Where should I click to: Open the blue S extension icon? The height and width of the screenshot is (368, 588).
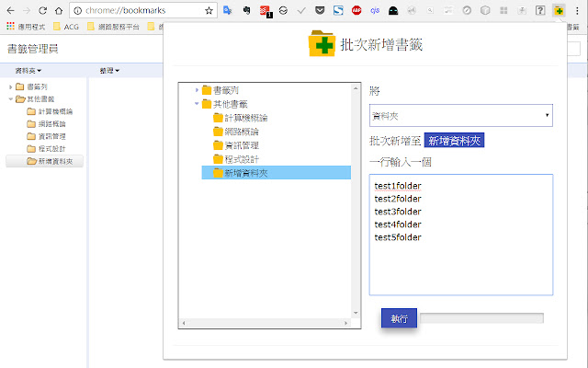(338, 10)
